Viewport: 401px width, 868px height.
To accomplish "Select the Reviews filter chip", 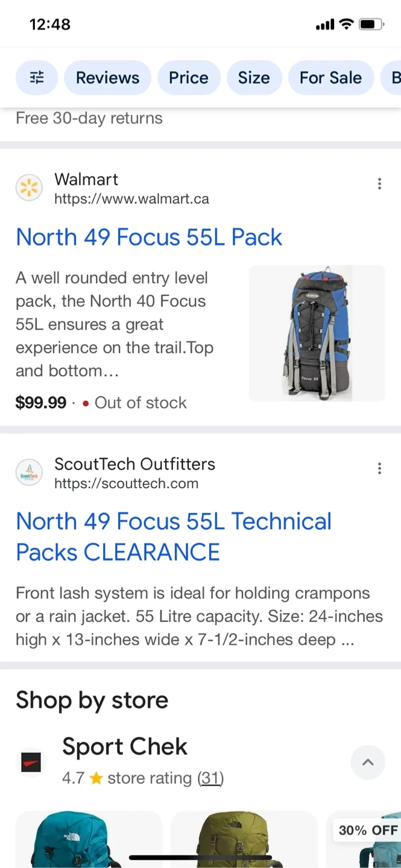I will [x=107, y=78].
